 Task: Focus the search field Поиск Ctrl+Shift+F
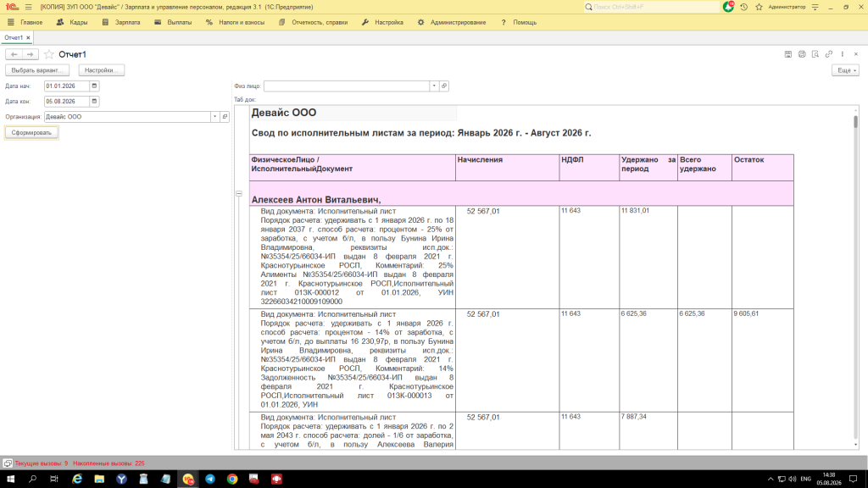coord(652,7)
